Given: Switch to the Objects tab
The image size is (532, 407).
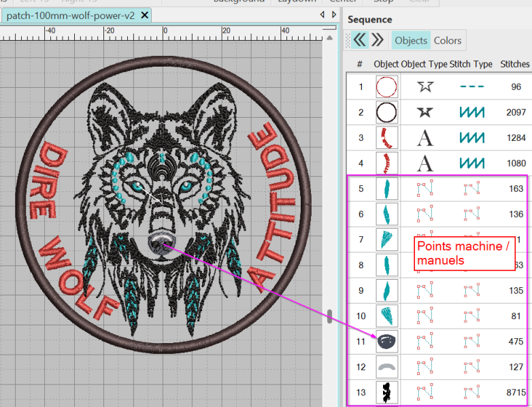Looking at the screenshot, I should pyautogui.click(x=411, y=40).
